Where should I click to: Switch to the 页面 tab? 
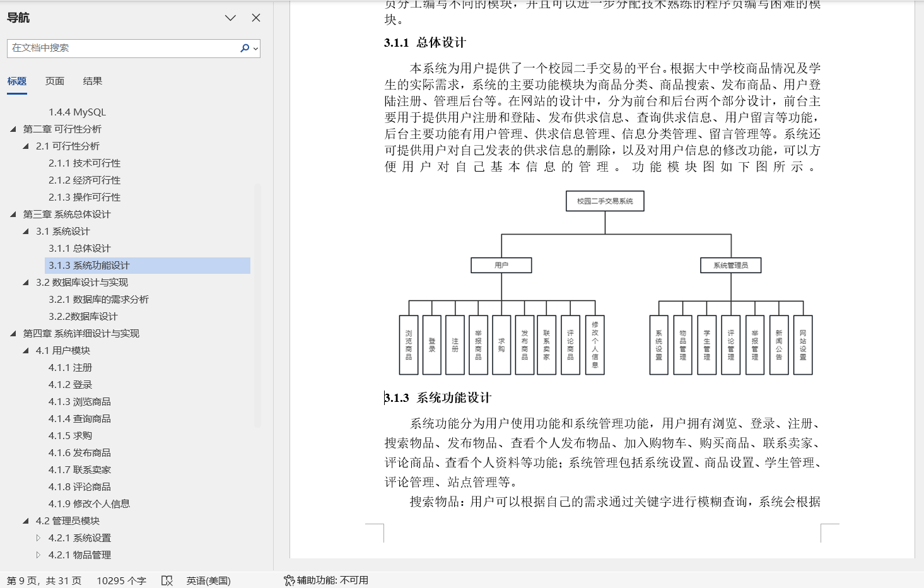pyautogui.click(x=55, y=81)
